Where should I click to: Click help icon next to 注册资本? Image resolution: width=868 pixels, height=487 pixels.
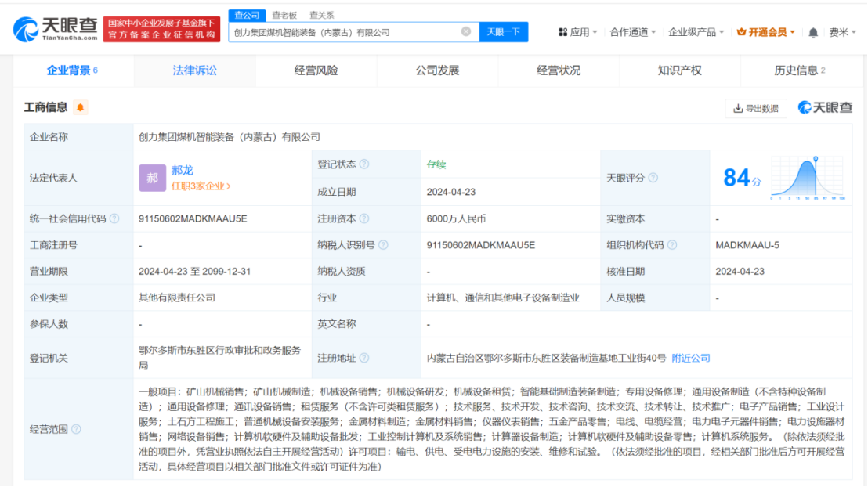364,219
